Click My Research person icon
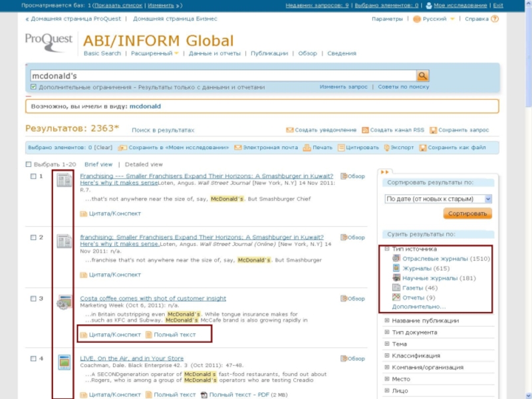 click(429, 5)
